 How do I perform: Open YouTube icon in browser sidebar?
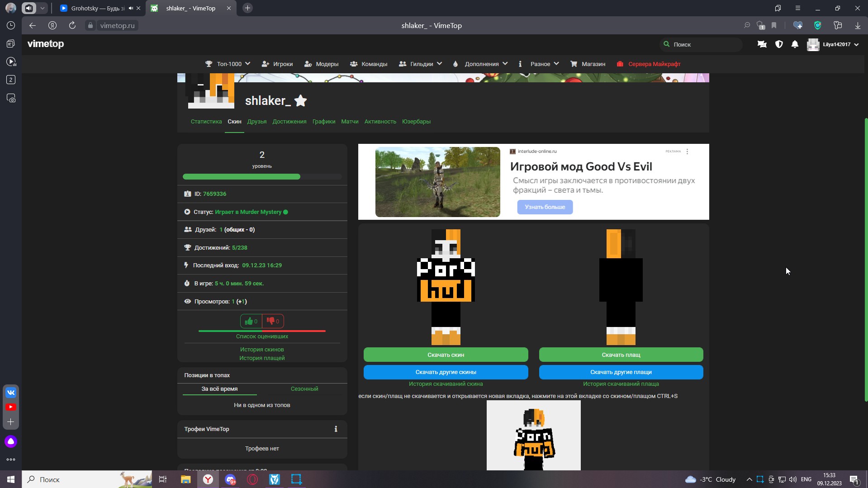11,407
